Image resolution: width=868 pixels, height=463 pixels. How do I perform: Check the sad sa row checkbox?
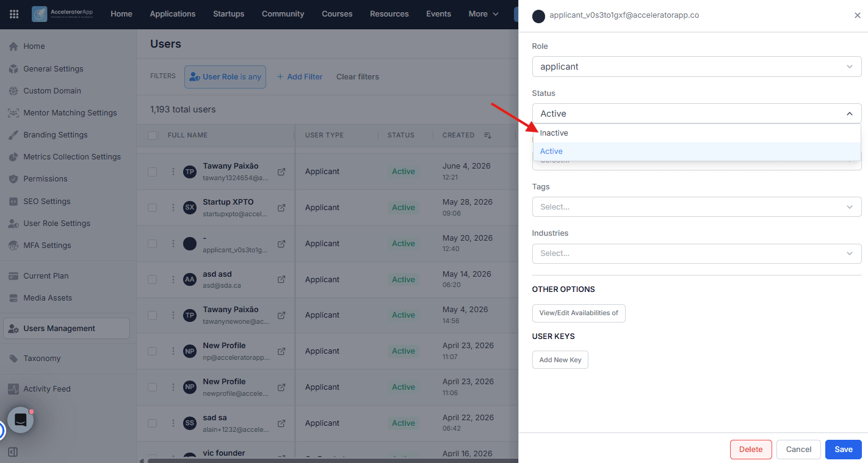coord(153,423)
